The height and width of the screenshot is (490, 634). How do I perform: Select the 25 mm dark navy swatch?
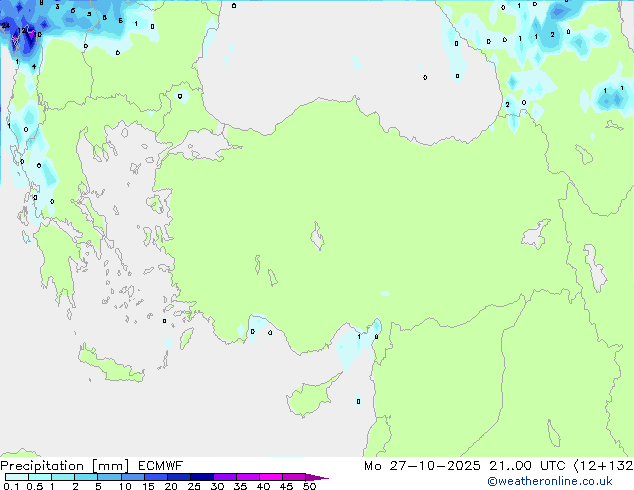coord(201,477)
